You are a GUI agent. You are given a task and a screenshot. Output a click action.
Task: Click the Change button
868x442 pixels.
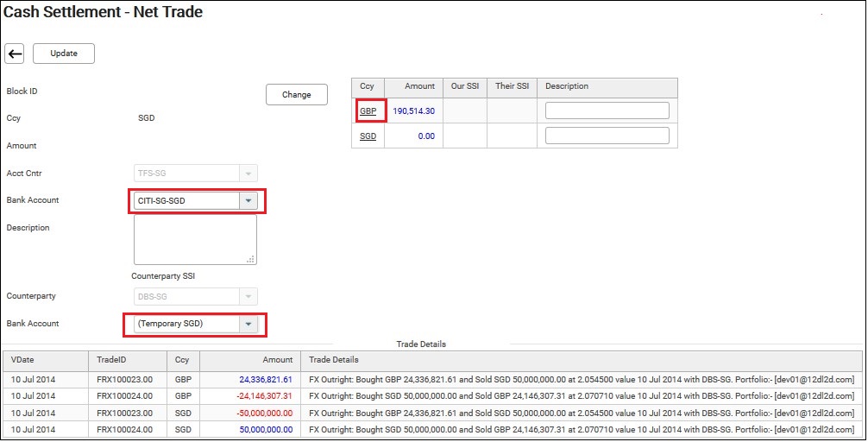tap(296, 95)
